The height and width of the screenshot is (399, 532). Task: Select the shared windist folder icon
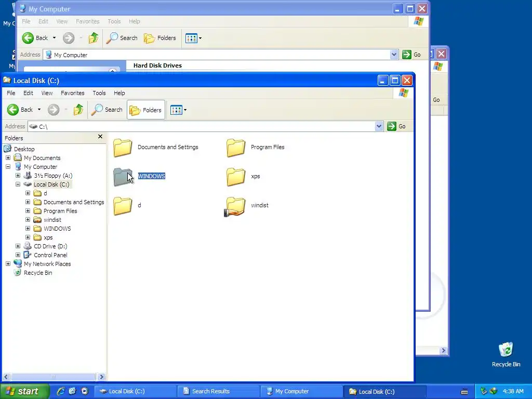click(235, 206)
